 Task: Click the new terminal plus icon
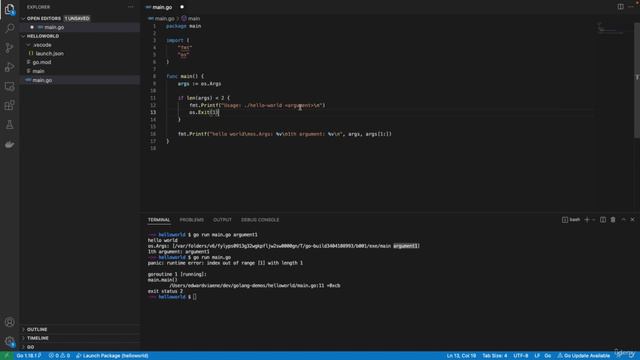(587, 220)
